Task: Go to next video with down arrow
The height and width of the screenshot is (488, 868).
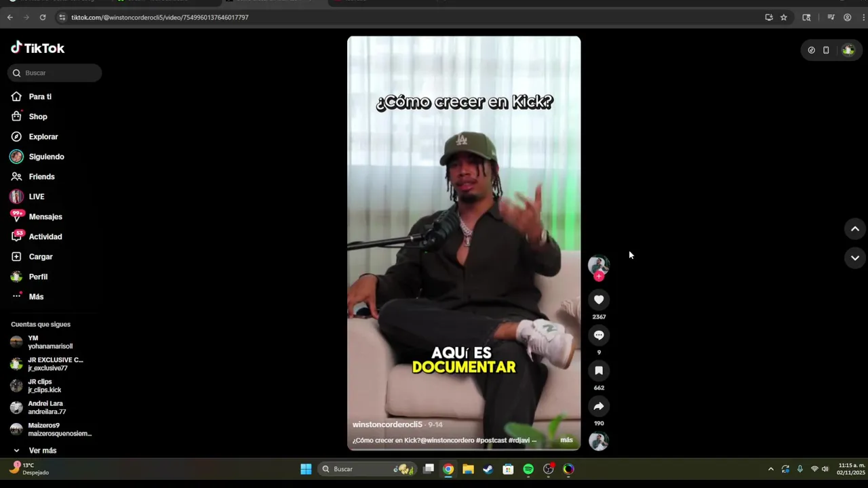Action: coord(855,258)
